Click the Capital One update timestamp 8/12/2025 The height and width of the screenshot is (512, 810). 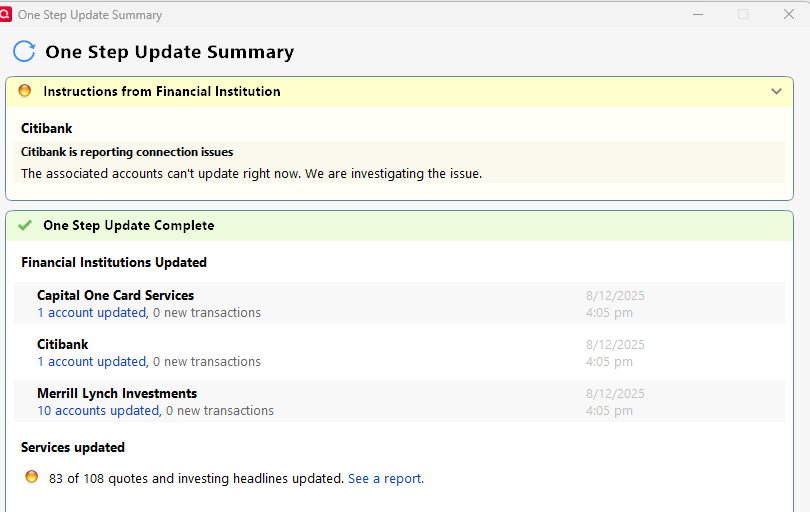click(x=615, y=296)
